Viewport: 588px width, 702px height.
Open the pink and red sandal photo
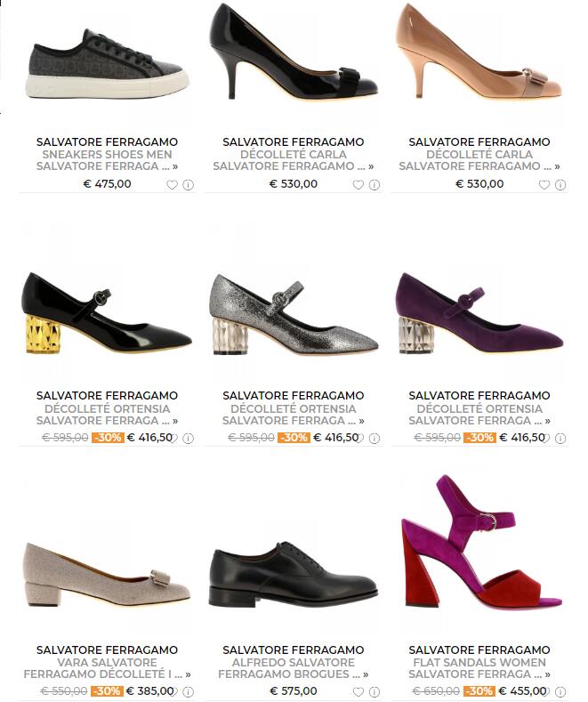pyautogui.click(x=481, y=542)
